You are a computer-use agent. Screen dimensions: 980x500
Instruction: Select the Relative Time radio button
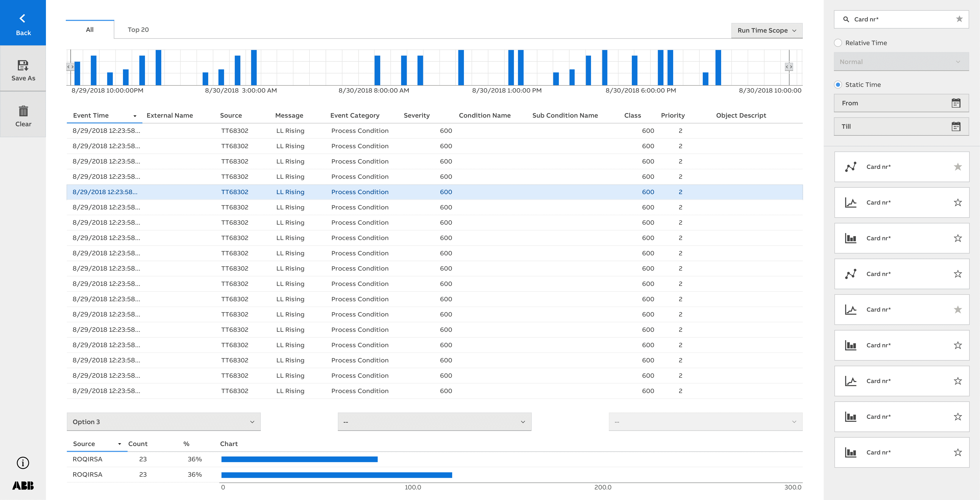point(838,43)
